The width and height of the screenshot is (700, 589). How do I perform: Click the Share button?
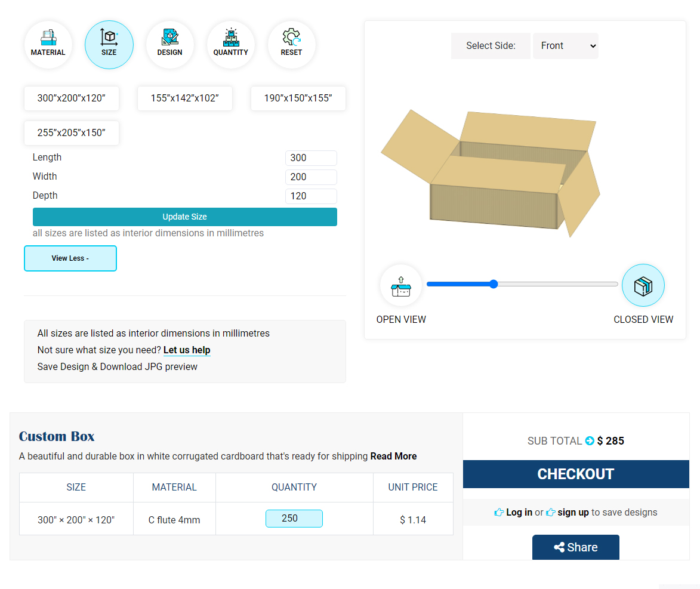pos(575,547)
